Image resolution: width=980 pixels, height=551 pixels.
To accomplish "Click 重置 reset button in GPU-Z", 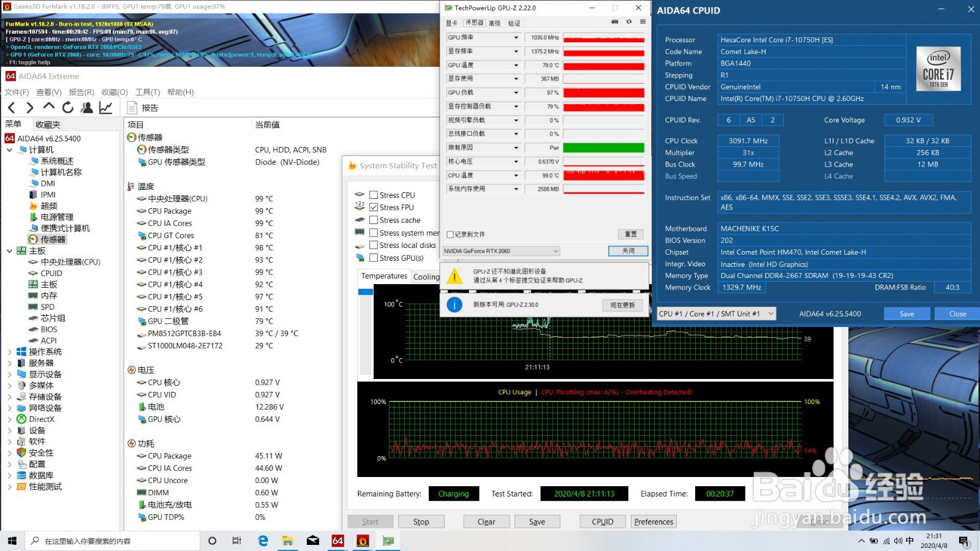I will pyautogui.click(x=631, y=234).
